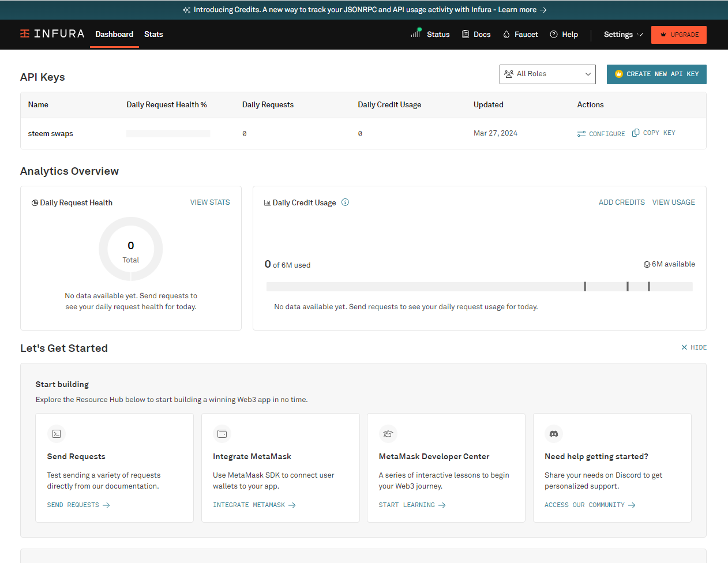The width and height of the screenshot is (728, 563).
Task: Click the Daily Request Health % column header
Action: (x=167, y=105)
